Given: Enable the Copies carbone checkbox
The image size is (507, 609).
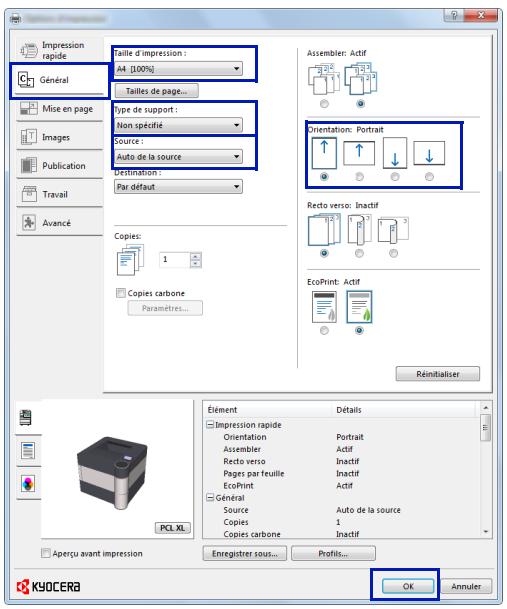Looking at the screenshot, I should click(x=121, y=293).
